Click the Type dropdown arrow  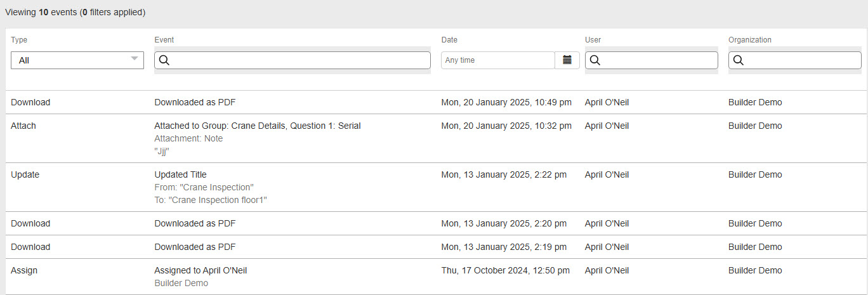[x=134, y=59]
